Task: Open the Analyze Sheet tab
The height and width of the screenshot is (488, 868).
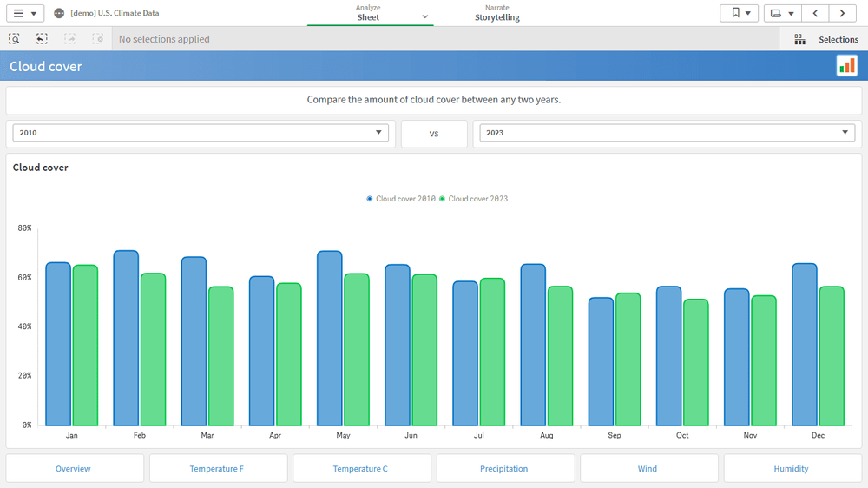Action: (368, 13)
